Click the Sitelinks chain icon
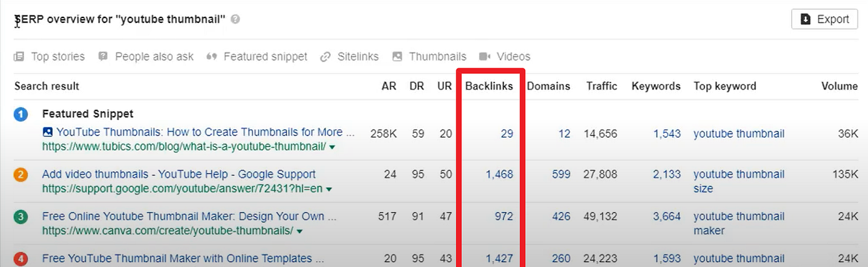 click(325, 57)
